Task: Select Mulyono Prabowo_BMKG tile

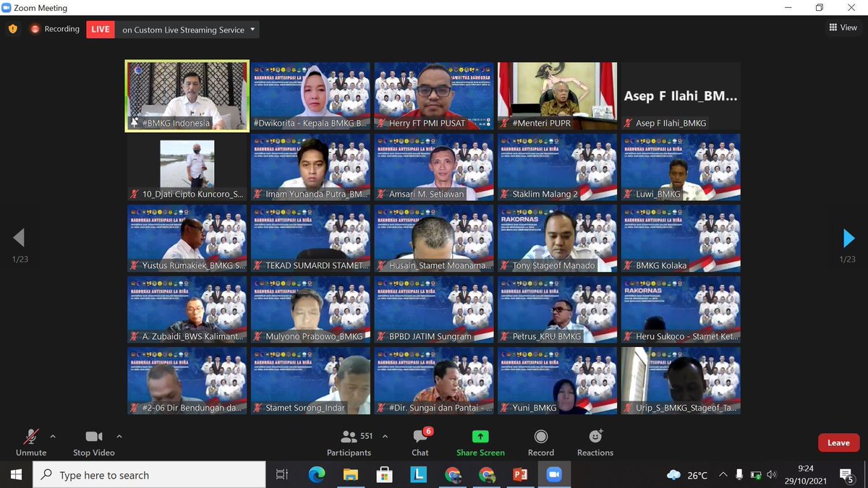Action: (x=310, y=309)
